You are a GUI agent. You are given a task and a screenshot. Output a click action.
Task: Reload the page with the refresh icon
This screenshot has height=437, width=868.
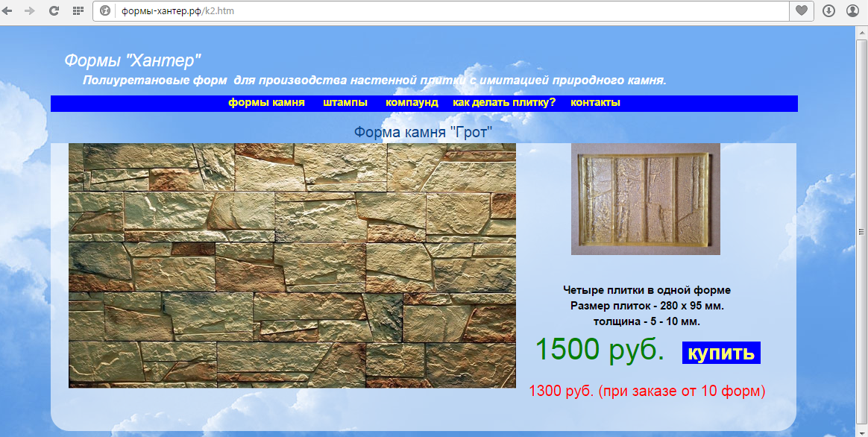click(x=54, y=10)
